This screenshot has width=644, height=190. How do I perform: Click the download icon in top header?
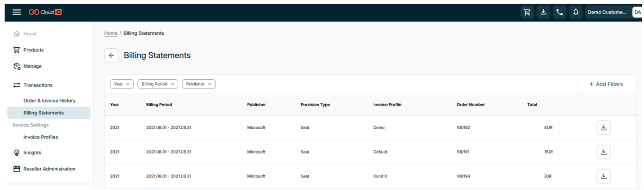pos(544,13)
